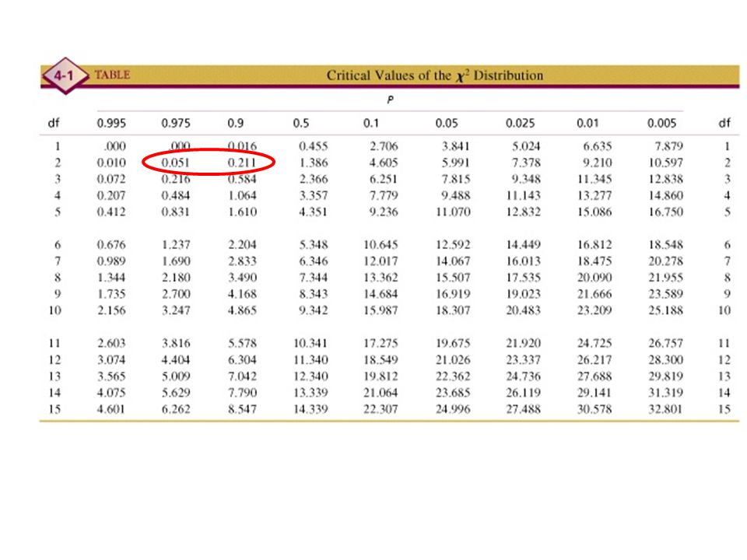This screenshot has height=560, width=747.
Task: Click the cell value 6.635
Action: click(x=598, y=146)
